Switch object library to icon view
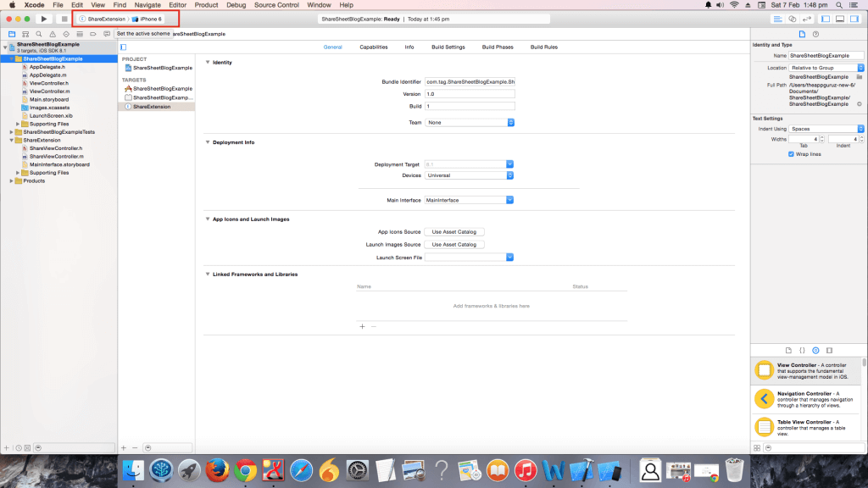Screen dimensions: 868x488 click(757, 448)
